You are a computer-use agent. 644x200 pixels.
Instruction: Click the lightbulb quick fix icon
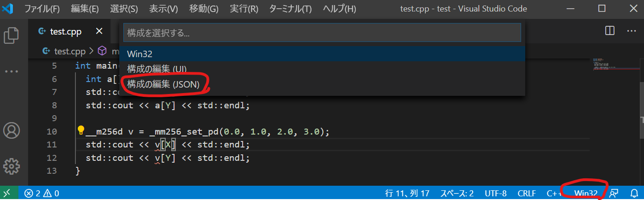tap(81, 131)
